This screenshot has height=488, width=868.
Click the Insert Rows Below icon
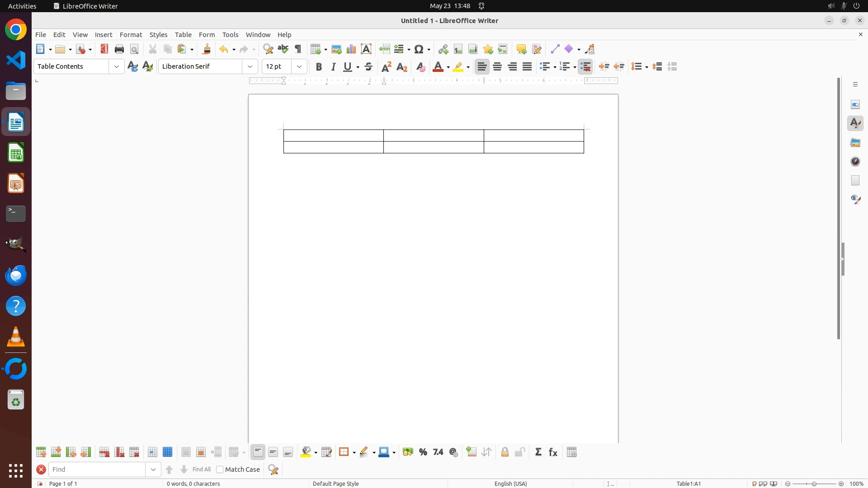56,452
